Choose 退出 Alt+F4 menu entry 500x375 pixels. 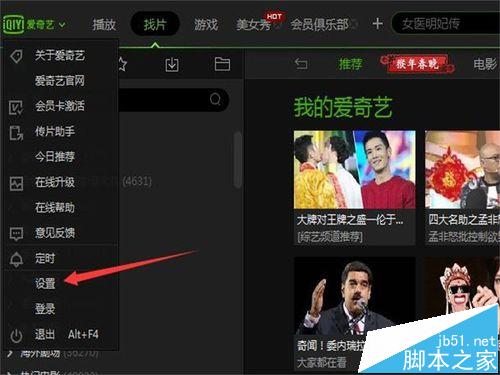point(66,334)
